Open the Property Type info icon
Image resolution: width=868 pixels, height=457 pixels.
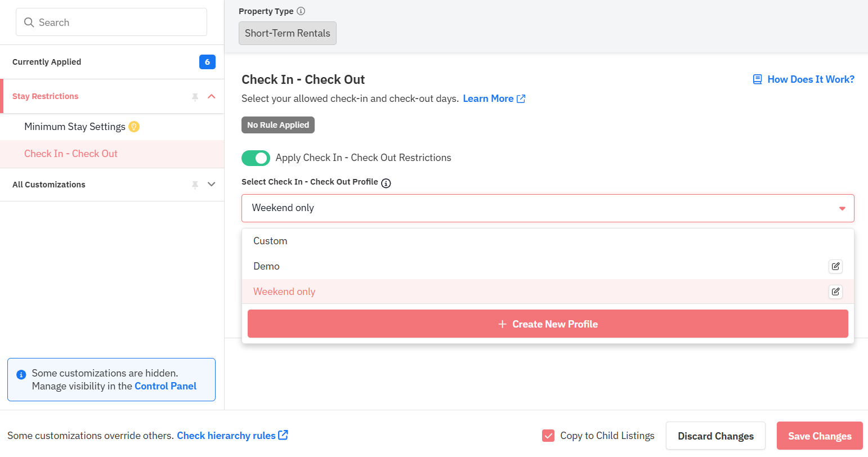pyautogui.click(x=301, y=11)
